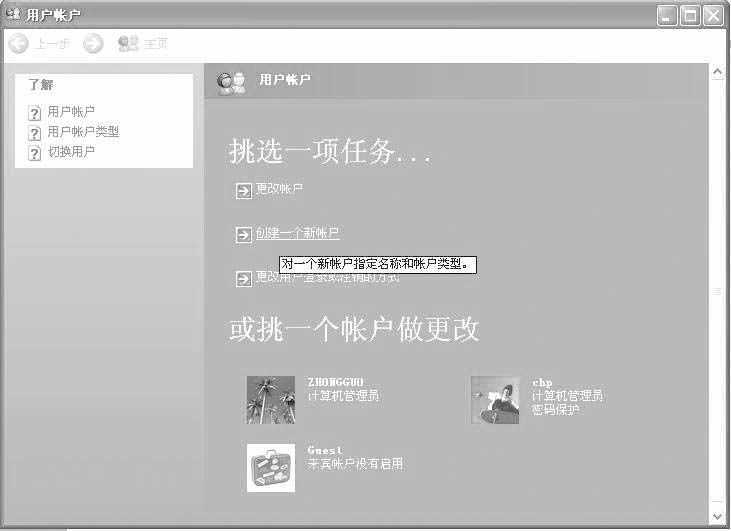Screen dimensions: 731x531
Task: Click the help icon beside 用户帐户类型
Action: pos(35,133)
